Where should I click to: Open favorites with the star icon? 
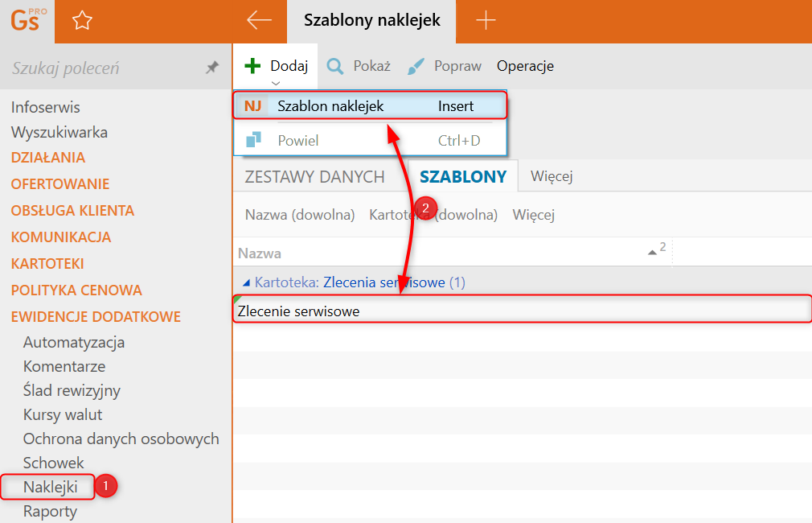click(82, 21)
